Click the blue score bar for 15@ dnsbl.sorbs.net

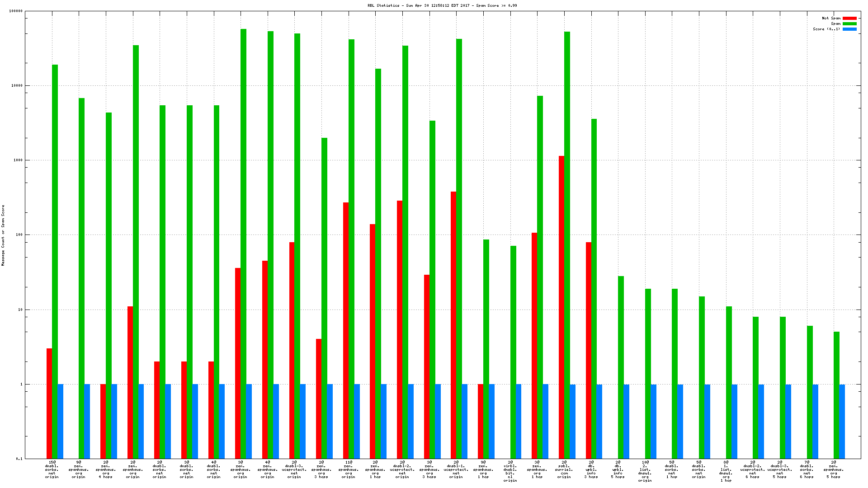[x=61, y=421]
